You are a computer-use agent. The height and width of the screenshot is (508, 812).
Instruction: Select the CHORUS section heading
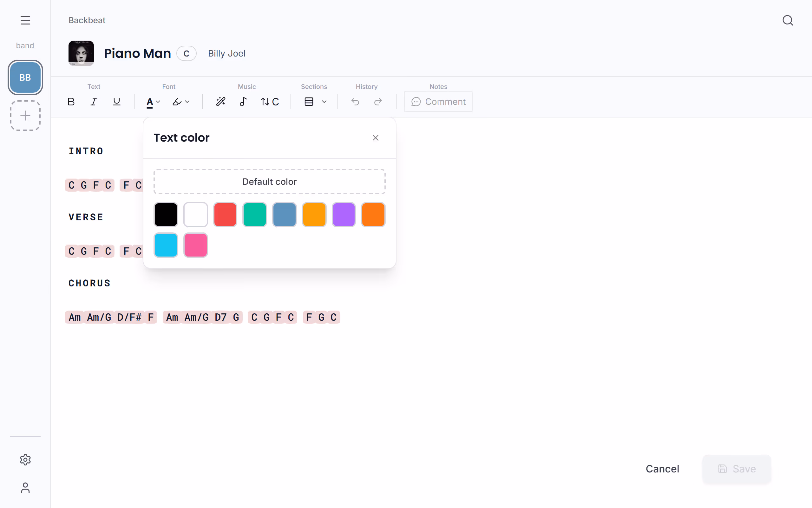[89, 283]
